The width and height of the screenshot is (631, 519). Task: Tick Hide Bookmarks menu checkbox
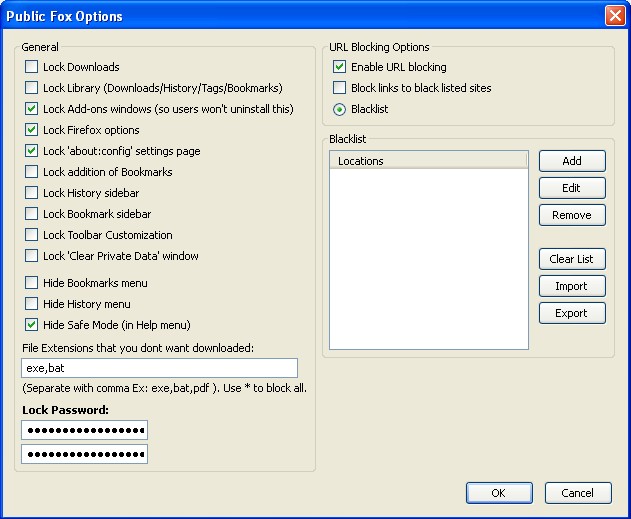pyautogui.click(x=31, y=282)
